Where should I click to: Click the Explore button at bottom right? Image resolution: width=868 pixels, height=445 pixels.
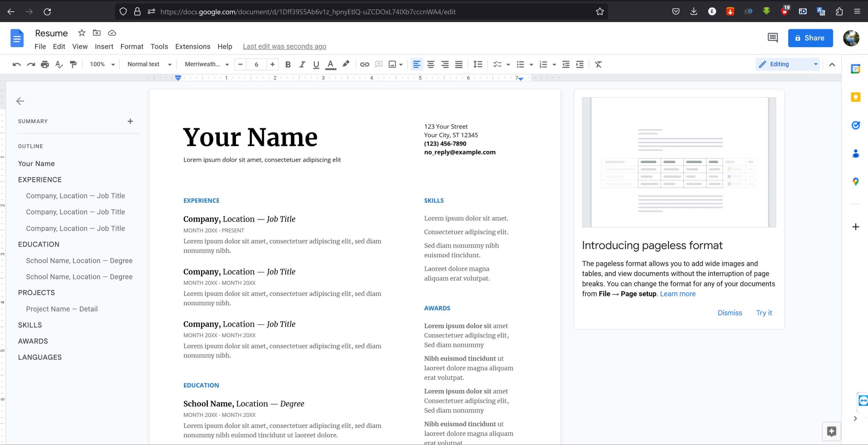[x=831, y=431]
